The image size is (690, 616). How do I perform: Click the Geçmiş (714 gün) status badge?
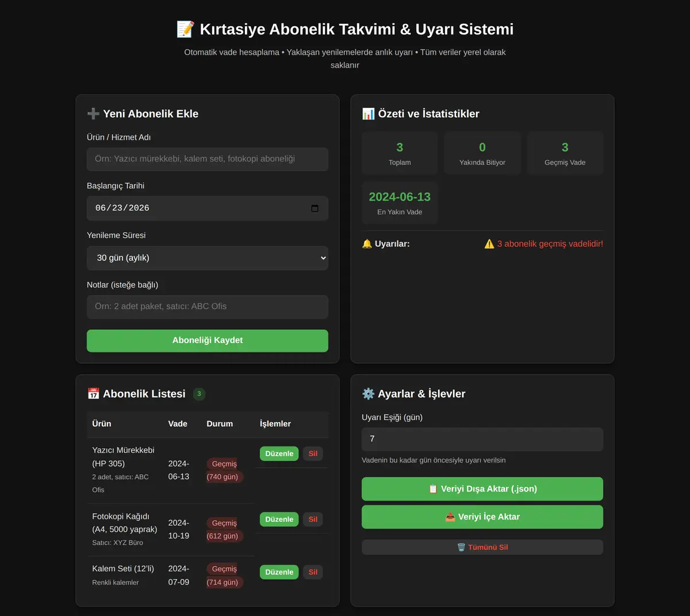click(225, 575)
